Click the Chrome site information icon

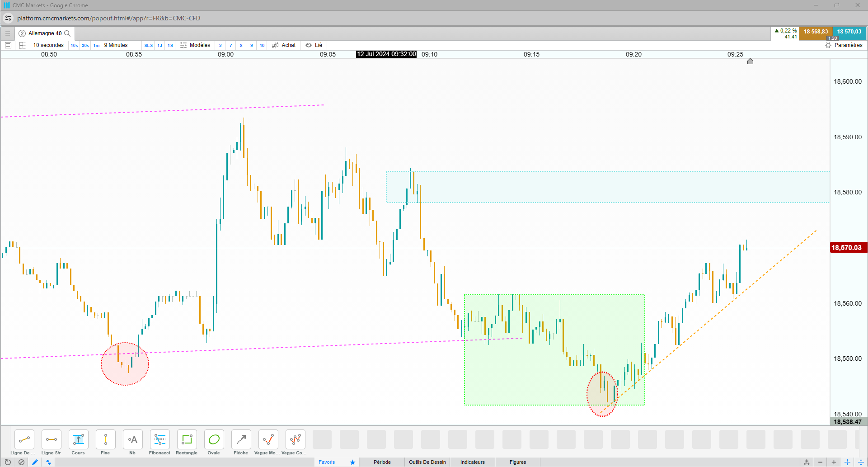pyautogui.click(x=8, y=18)
